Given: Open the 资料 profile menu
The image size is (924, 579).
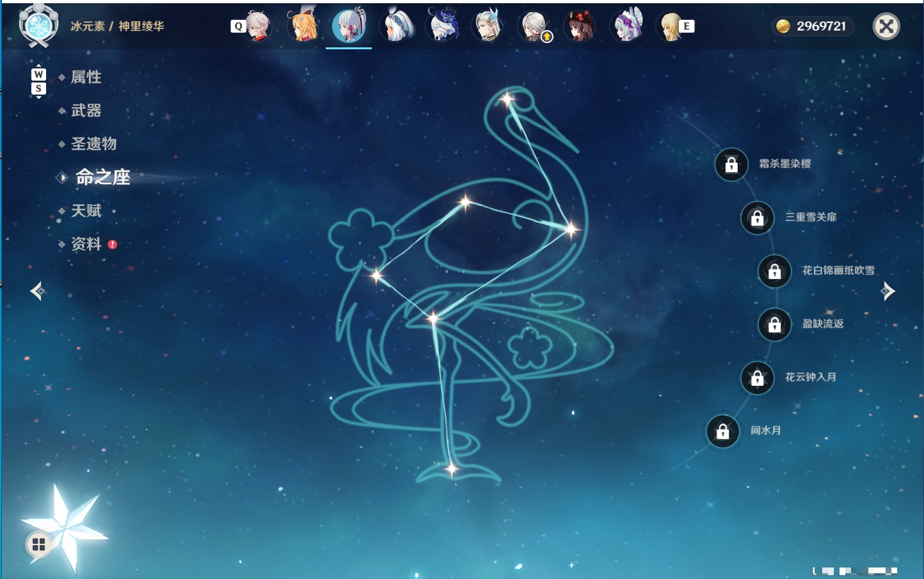Looking at the screenshot, I should [86, 244].
